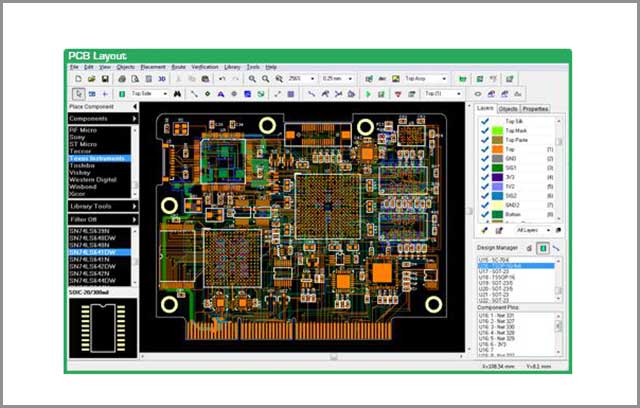Click the Print icon

click(122, 79)
